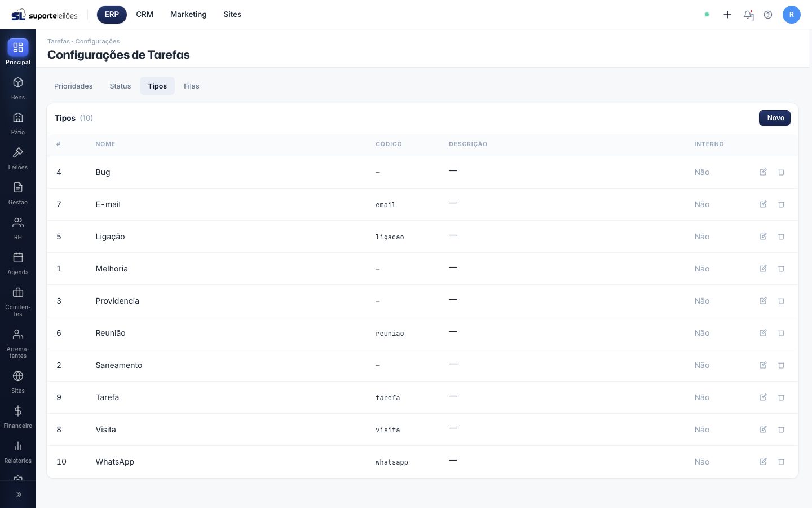The width and height of the screenshot is (812, 508).
Task: Open Comitentes in the sidebar
Action: [x=18, y=302]
